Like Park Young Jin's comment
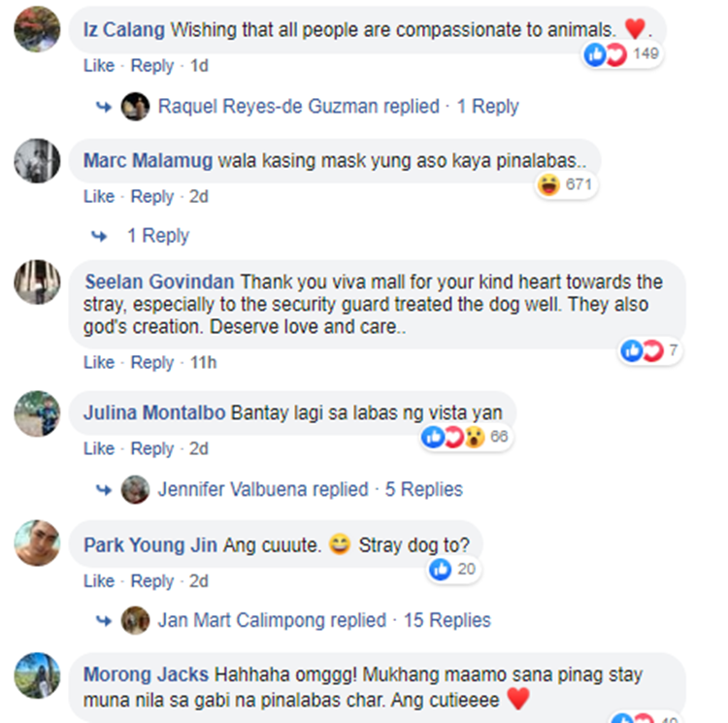The width and height of the screenshot is (728, 723). (x=99, y=581)
